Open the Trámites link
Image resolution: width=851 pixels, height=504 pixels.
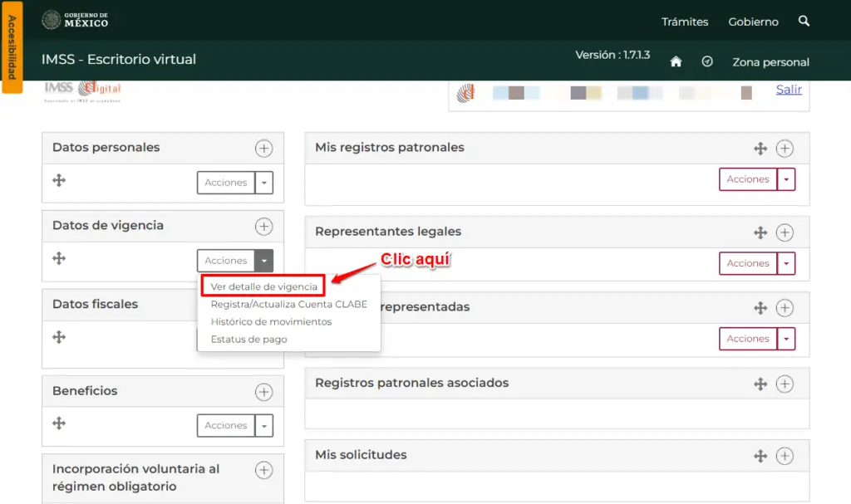[685, 22]
